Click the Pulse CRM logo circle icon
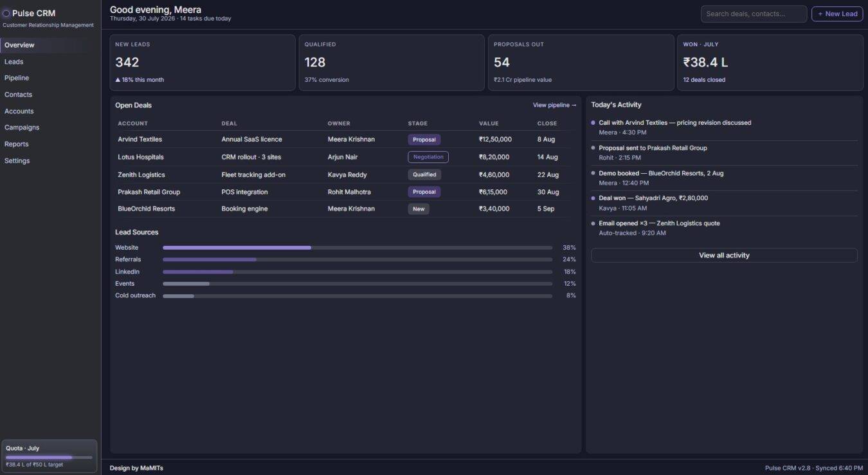The width and height of the screenshot is (868, 475). click(6, 13)
